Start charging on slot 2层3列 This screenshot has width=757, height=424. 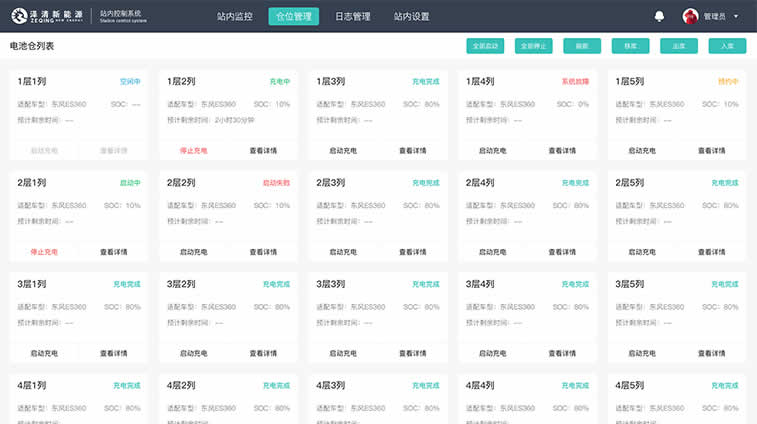[343, 252]
